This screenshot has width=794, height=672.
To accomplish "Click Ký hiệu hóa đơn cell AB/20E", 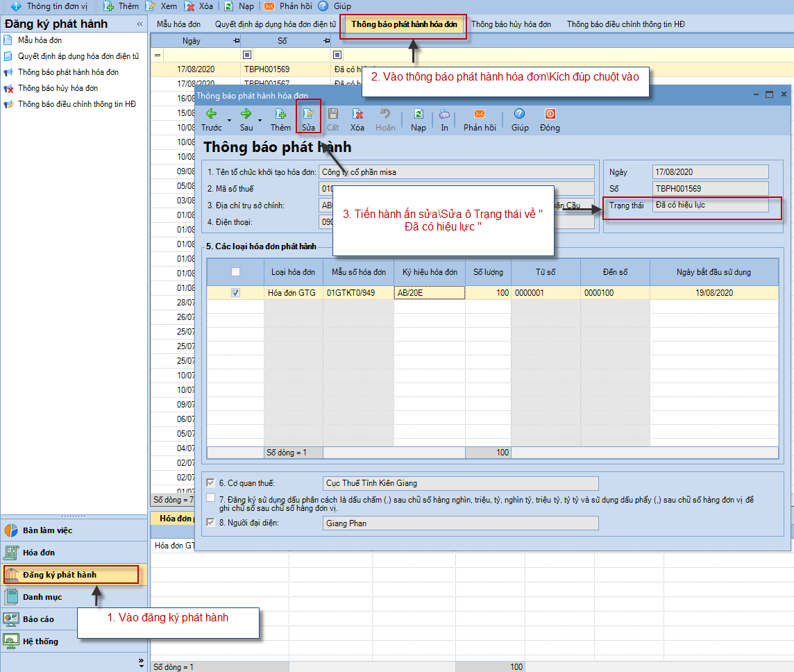I will [x=430, y=293].
